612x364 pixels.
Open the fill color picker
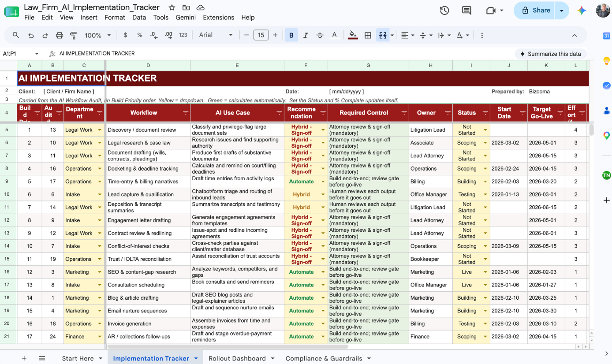[353, 35]
